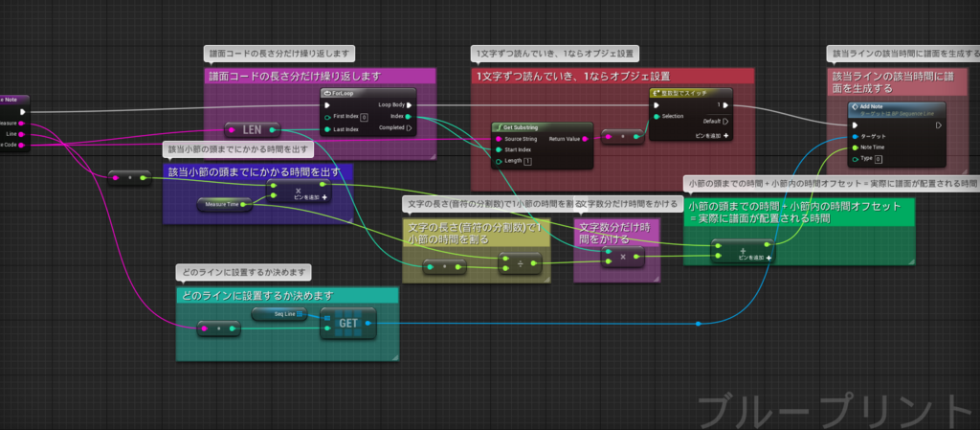Viewport: 980px width, 430px height.
Task: Select the green 小節の頭までの時間 comment header
Action: tap(799, 212)
